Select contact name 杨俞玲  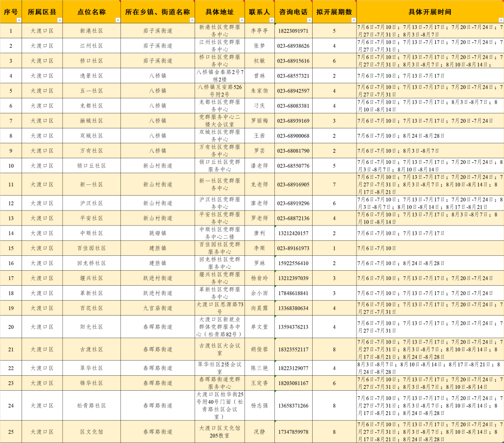point(259,278)
